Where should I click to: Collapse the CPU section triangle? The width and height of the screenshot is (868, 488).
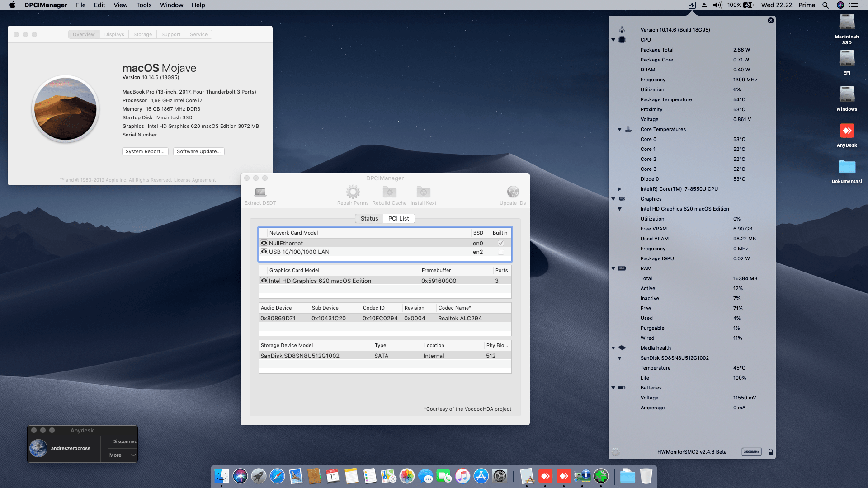point(613,40)
